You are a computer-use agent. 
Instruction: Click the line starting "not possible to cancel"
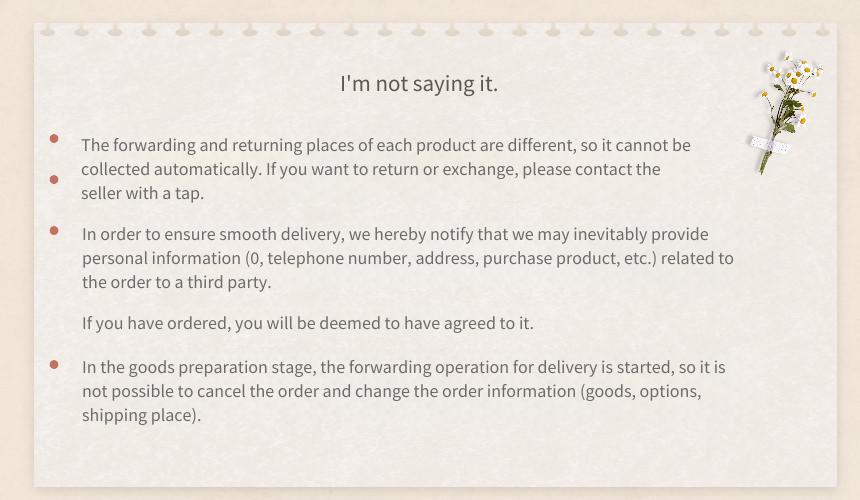[x=392, y=391]
